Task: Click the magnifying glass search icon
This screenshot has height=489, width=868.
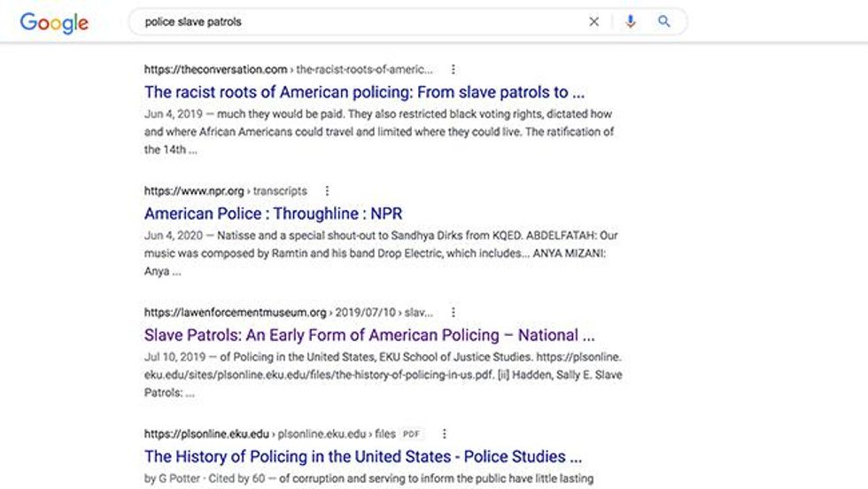Action: [x=663, y=21]
